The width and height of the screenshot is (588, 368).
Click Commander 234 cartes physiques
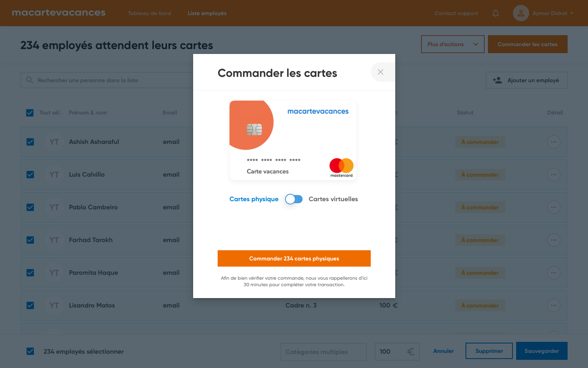[294, 258]
